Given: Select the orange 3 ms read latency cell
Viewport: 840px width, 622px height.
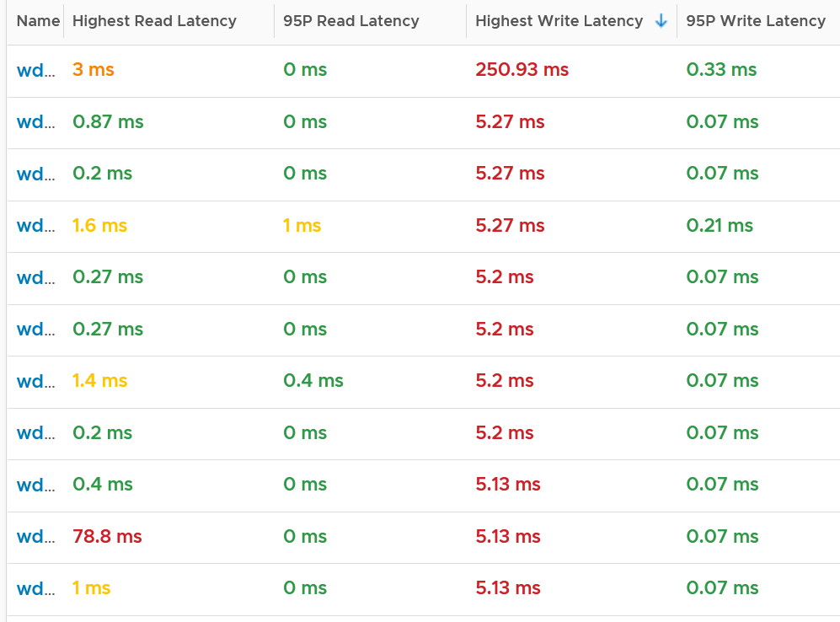Looking at the screenshot, I should click(94, 70).
